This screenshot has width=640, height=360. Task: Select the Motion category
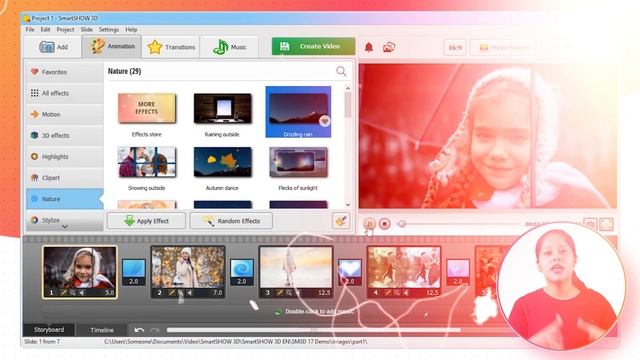click(x=65, y=114)
